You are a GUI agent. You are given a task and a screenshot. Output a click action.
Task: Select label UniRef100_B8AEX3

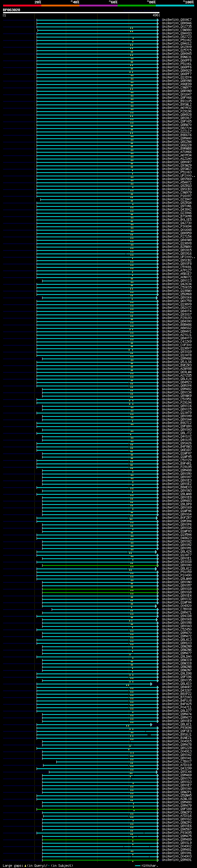(177, 487)
